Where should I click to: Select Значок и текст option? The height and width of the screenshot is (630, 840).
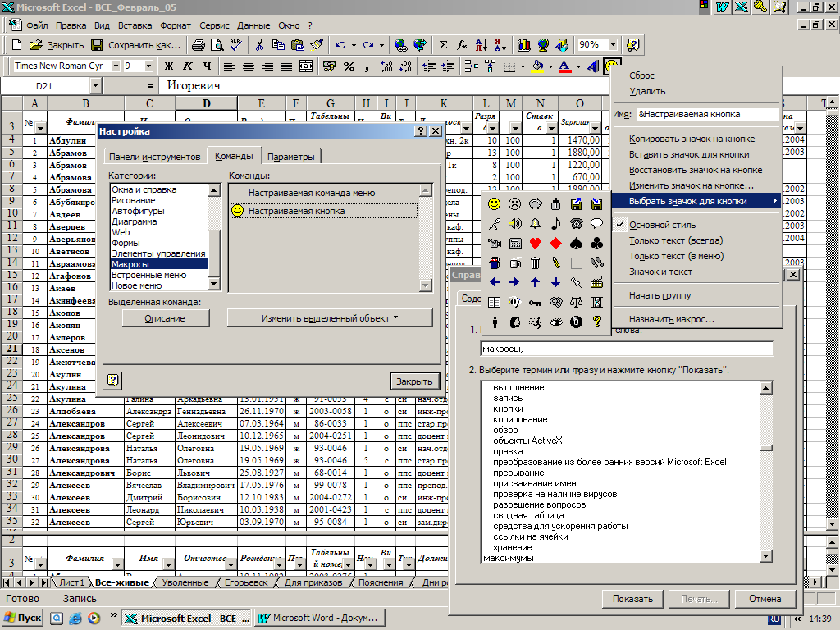click(660, 272)
